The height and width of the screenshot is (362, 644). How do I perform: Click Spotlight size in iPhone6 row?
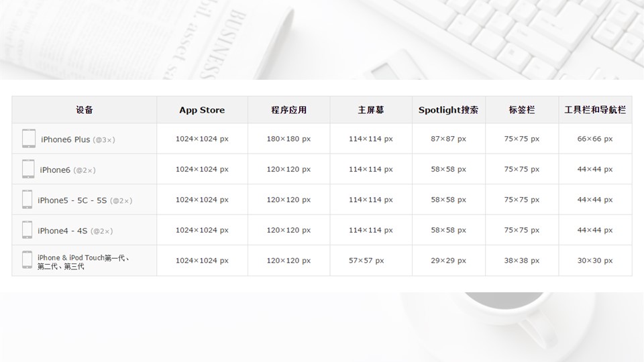[449, 169]
